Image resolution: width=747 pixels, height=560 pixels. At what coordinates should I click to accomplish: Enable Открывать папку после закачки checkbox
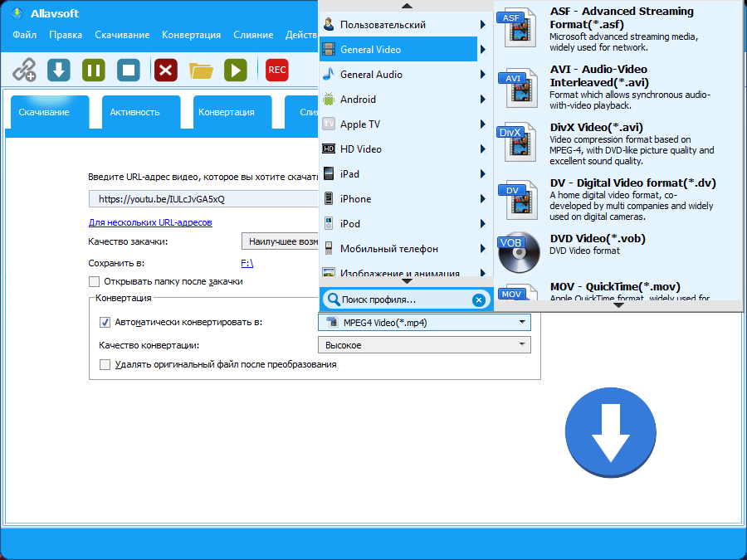coord(95,281)
